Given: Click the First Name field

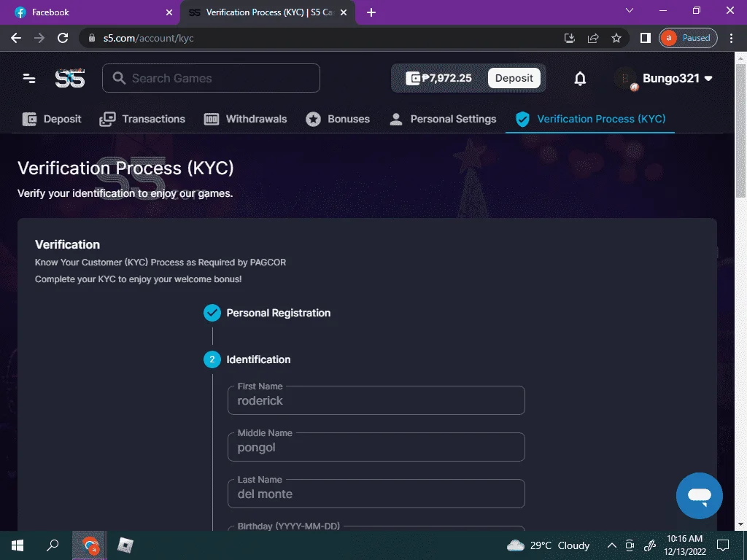Looking at the screenshot, I should 376,400.
